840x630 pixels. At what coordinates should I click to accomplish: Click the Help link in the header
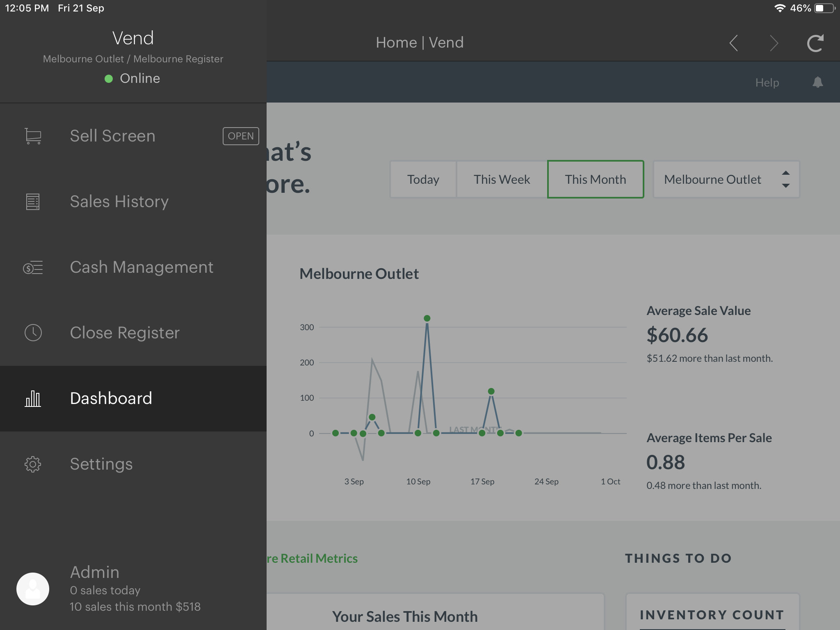point(767,82)
